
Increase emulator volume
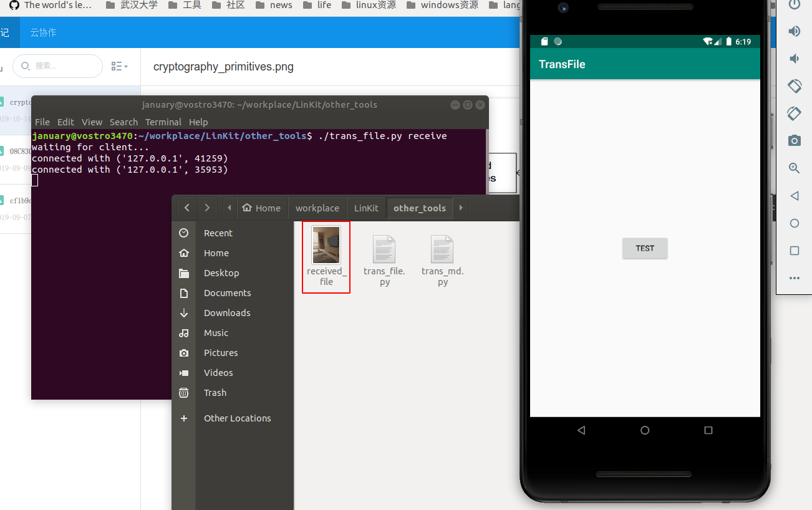point(794,31)
